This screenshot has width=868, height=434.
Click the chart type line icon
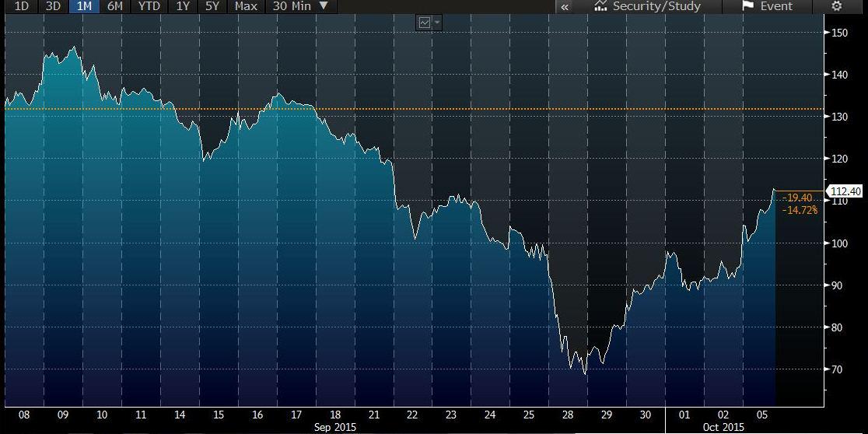425,23
